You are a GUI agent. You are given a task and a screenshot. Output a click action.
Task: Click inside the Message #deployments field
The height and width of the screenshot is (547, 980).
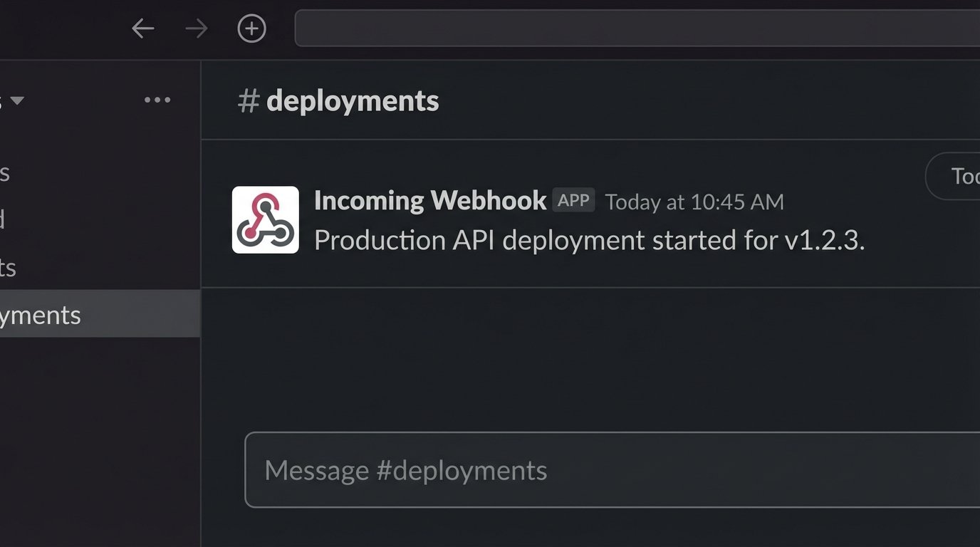point(499,469)
